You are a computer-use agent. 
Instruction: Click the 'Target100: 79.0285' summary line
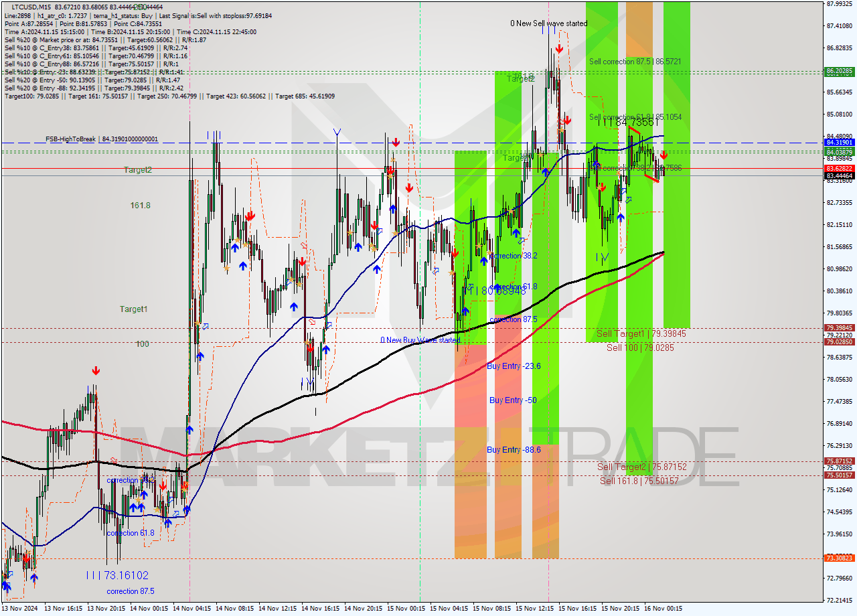pyautogui.click(x=169, y=96)
